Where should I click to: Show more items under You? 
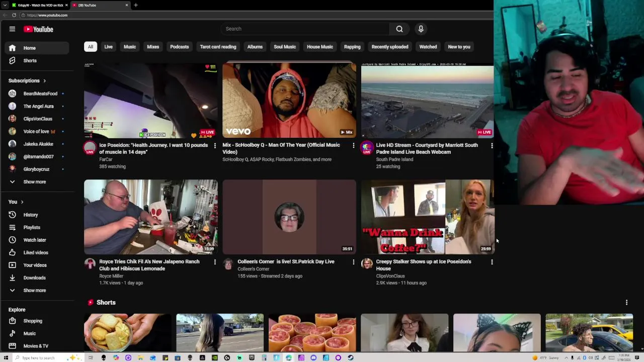[x=36, y=290]
